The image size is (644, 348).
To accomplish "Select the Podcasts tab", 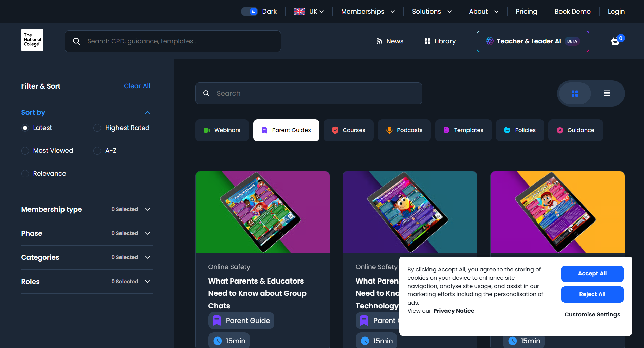I will [404, 130].
